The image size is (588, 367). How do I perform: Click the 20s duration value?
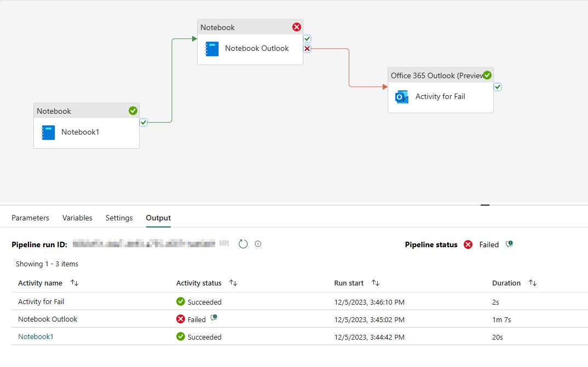(x=497, y=337)
